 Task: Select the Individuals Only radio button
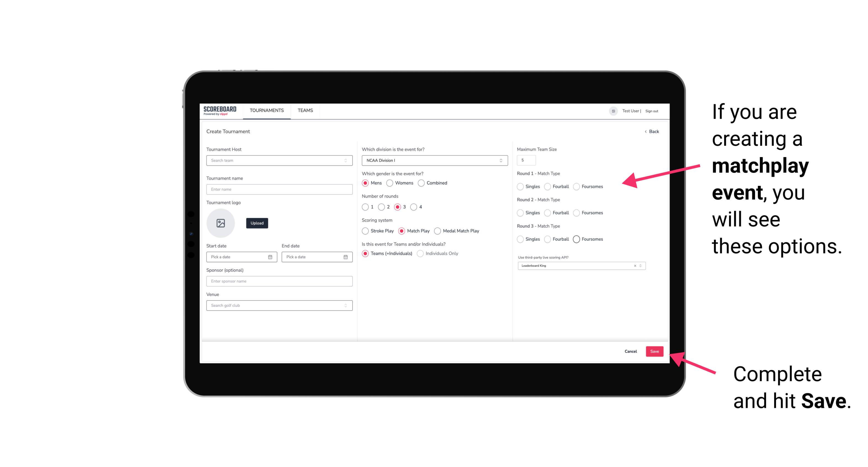click(x=421, y=254)
